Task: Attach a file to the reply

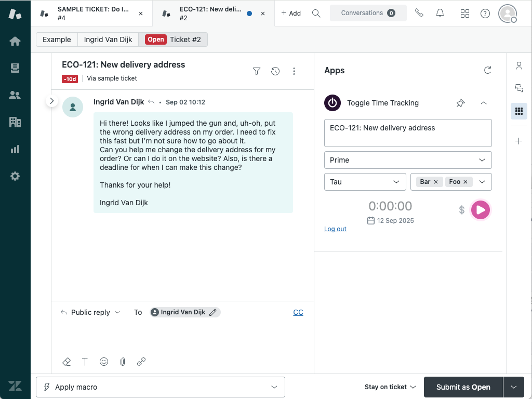Action: 123,362
